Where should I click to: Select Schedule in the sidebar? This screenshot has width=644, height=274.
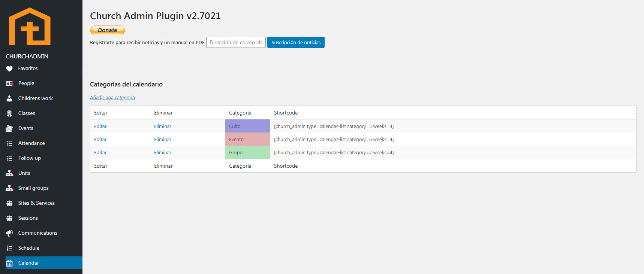[29, 248]
